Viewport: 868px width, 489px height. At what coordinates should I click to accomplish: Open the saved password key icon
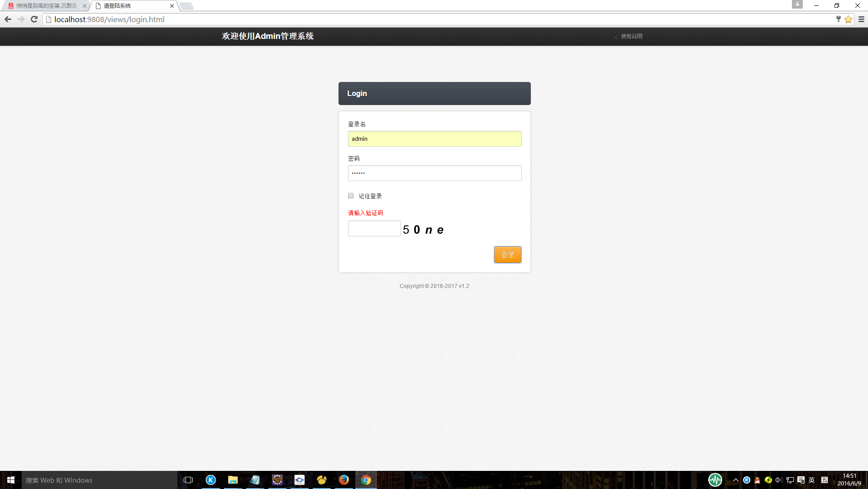[838, 19]
